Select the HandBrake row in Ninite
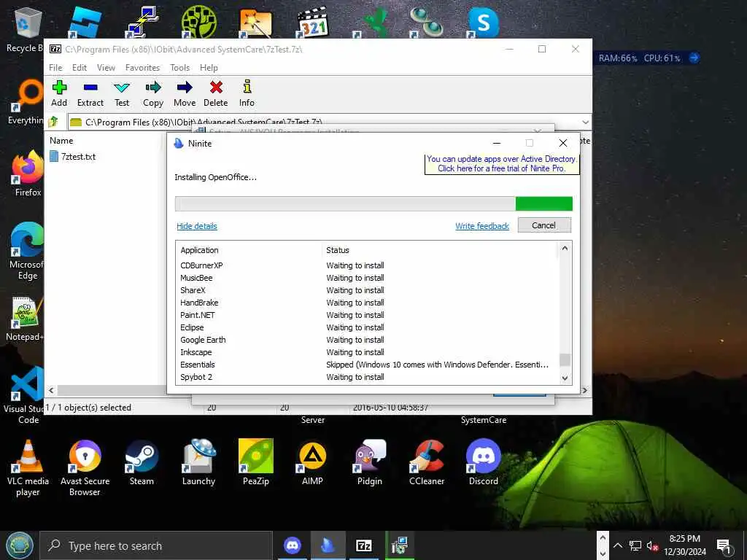The image size is (747, 560). [x=366, y=303]
